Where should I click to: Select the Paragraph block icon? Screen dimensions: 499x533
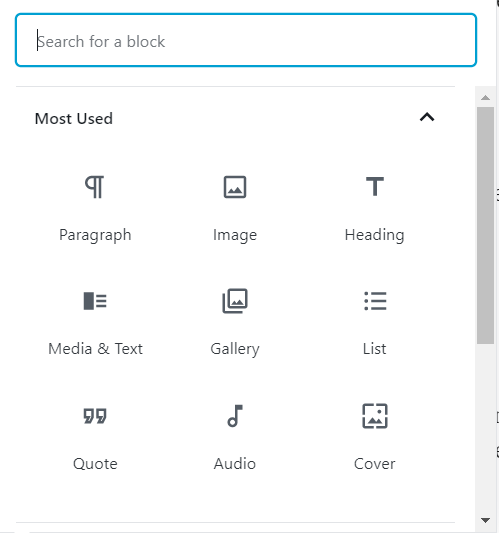click(94, 187)
